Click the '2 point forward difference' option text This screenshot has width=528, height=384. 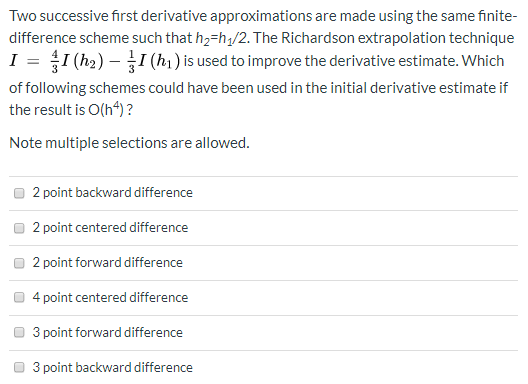107,263
